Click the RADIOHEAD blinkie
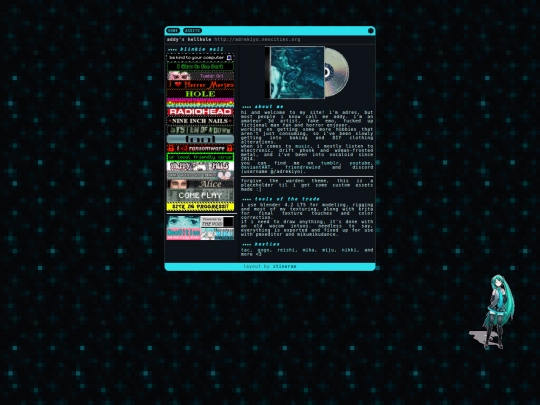The width and height of the screenshot is (540, 405). (x=200, y=112)
